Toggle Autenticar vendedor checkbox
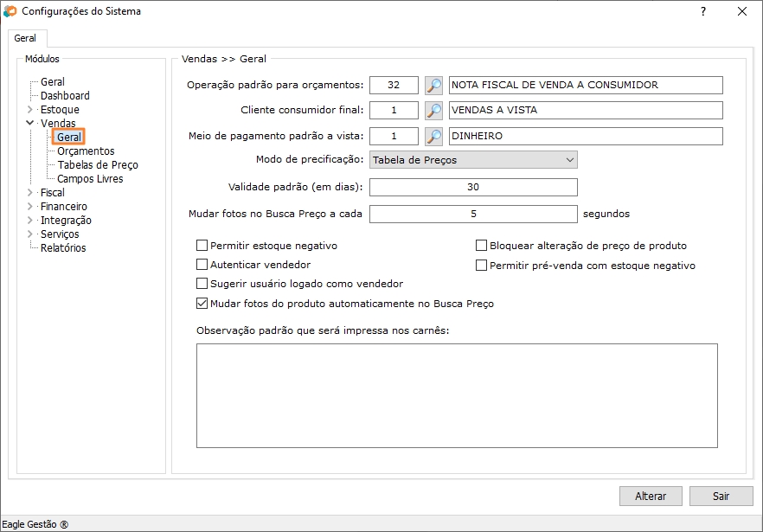 (203, 265)
